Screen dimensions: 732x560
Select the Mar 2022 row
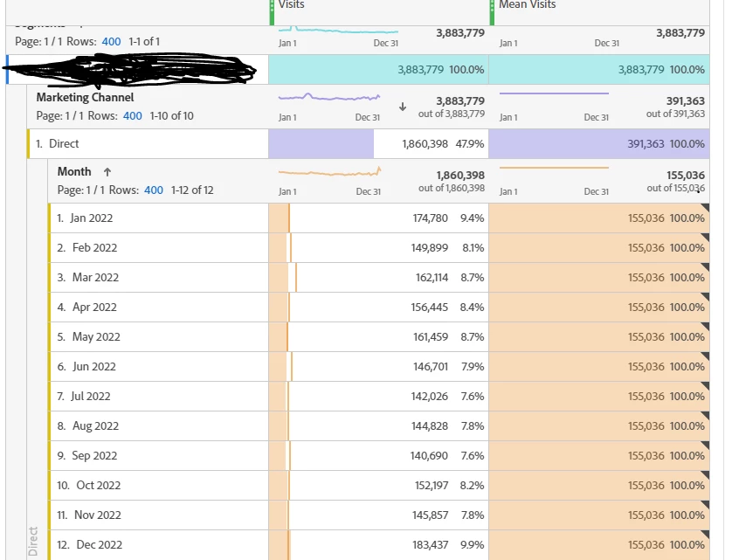click(x=159, y=278)
